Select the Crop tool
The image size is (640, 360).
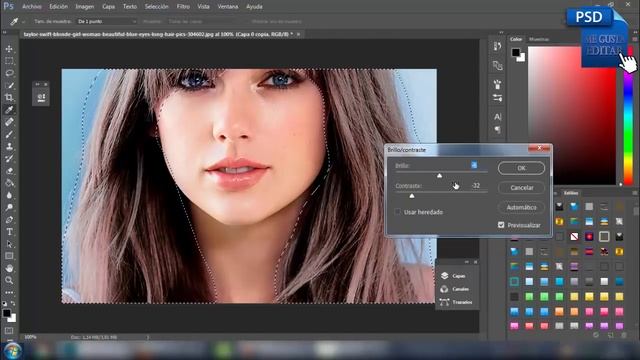9,98
